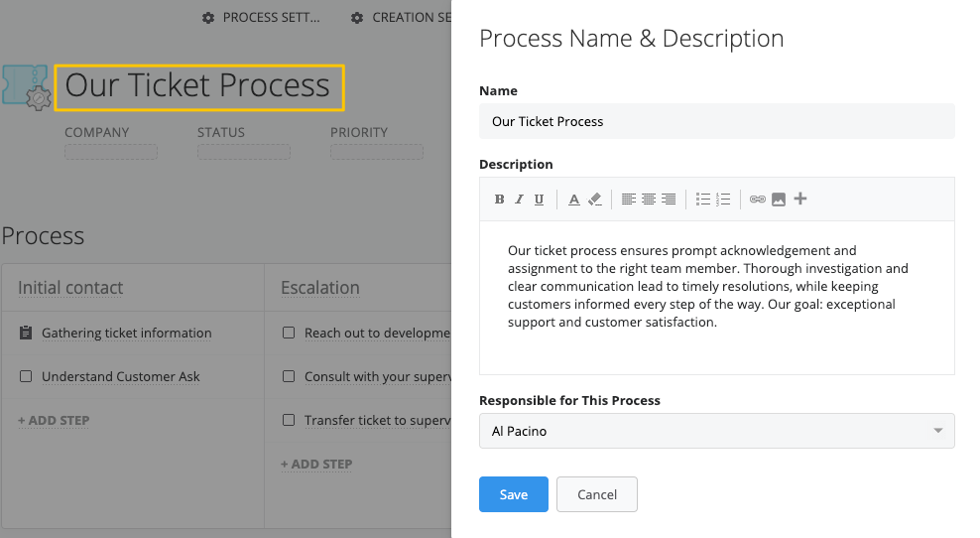Toggle bold formatting in description toolbar
This screenshot has height=538, width=980.
click(x=500, y=200)
